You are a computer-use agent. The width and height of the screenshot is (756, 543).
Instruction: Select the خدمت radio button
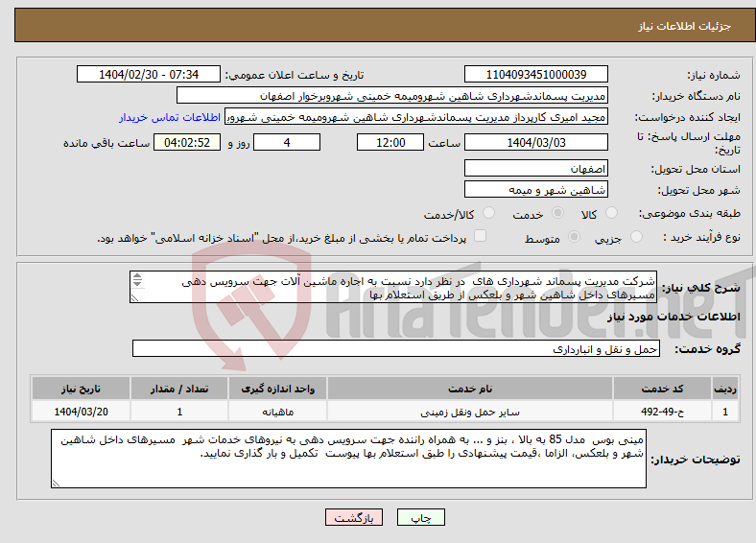click(557, 213)
